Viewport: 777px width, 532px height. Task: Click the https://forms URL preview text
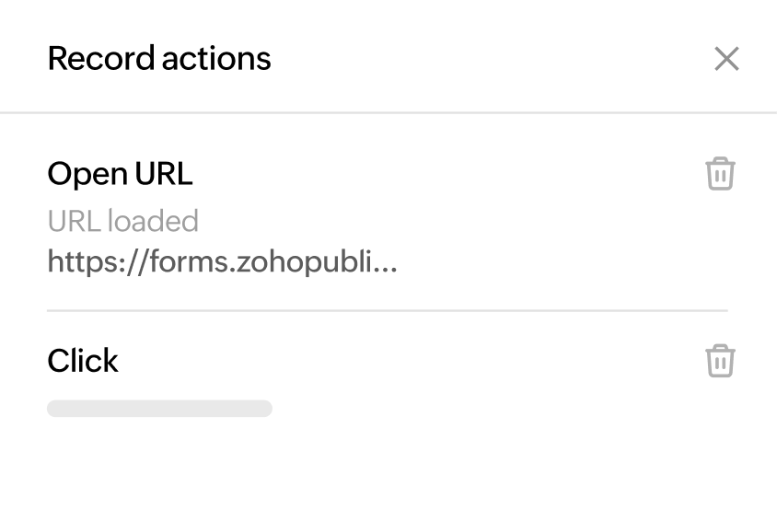(222, 263)
